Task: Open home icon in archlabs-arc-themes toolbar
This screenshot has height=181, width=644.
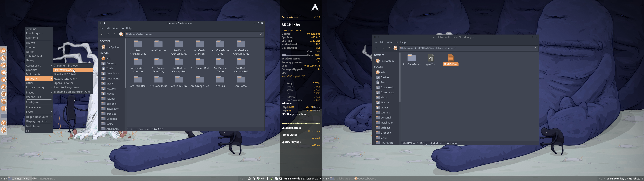Action: (395, 48)
